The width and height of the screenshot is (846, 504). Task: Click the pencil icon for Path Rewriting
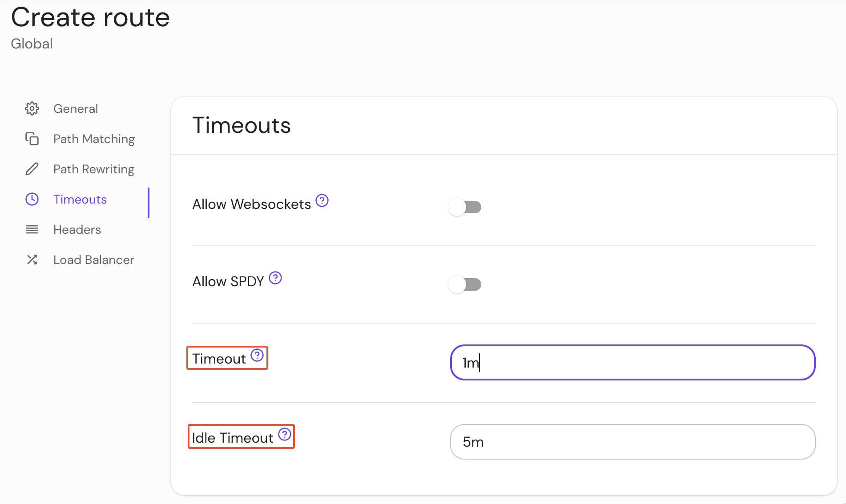(32, 169)
